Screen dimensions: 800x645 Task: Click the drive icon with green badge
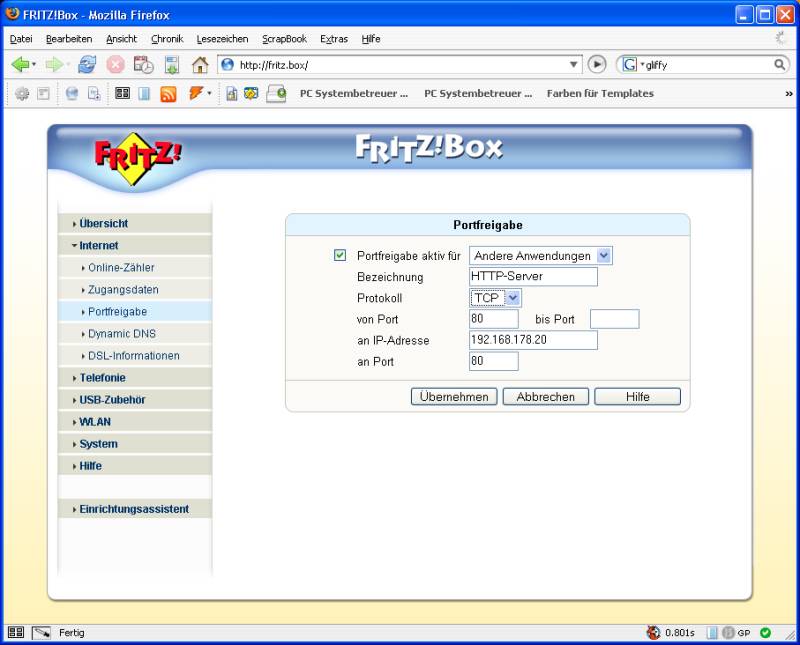tap(276, 94)
